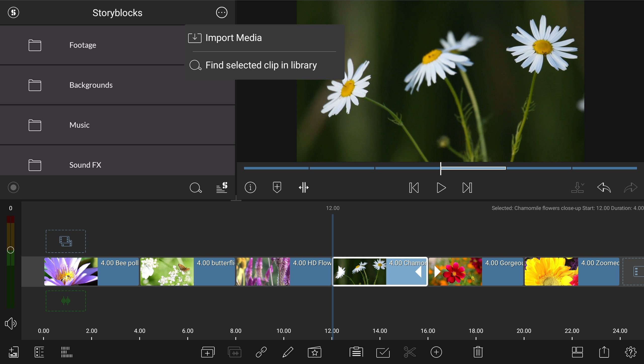Delete the selected clip via trash icon
The width and height of the screenshot is (644, 364).
tap(478, 352)
